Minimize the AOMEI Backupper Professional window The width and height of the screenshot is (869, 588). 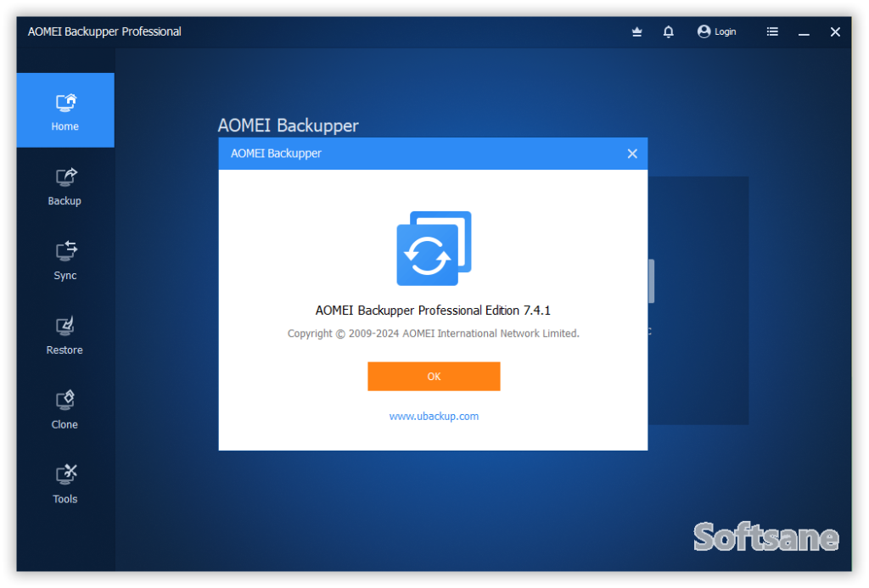point(804,32)
